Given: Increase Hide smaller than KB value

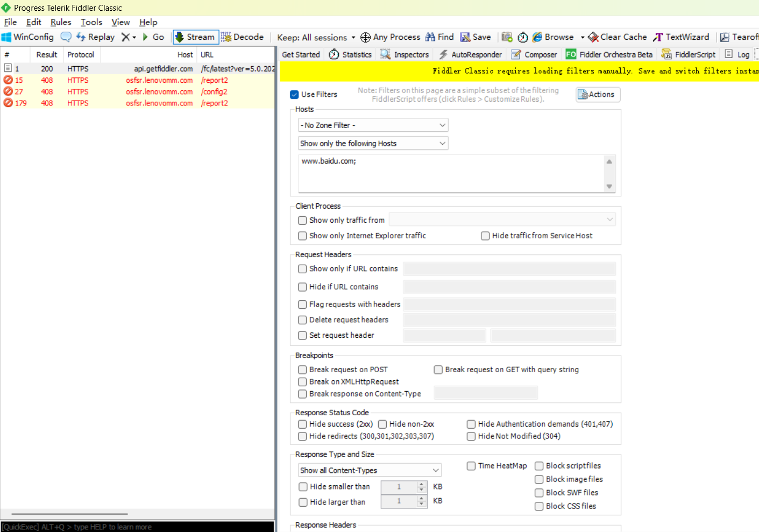Looking at the screenshot, I should (x=422, y=484).
